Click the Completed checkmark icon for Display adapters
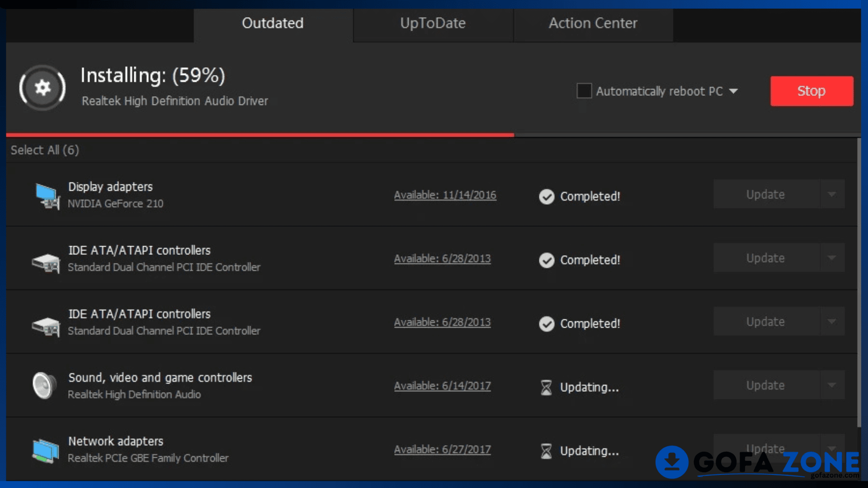The width and height of the screenshot is (868, 488). coord(547,197)
